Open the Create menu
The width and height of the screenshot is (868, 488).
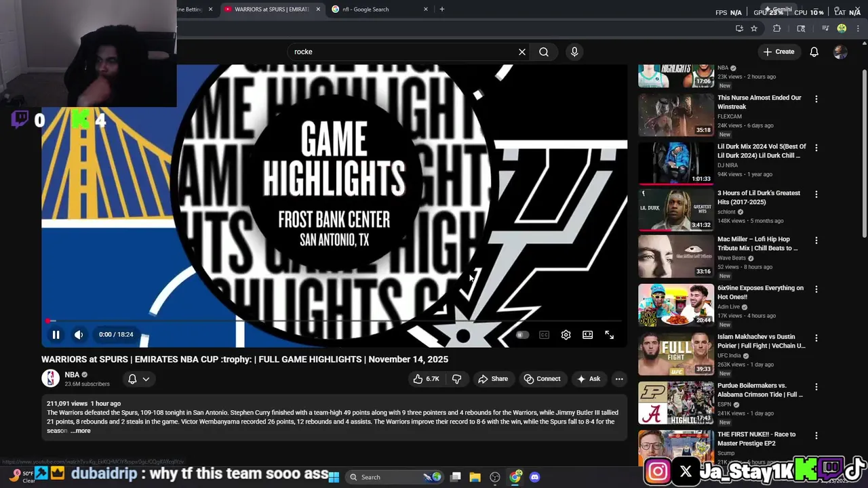pyautogui.click(x=778, y=52)
